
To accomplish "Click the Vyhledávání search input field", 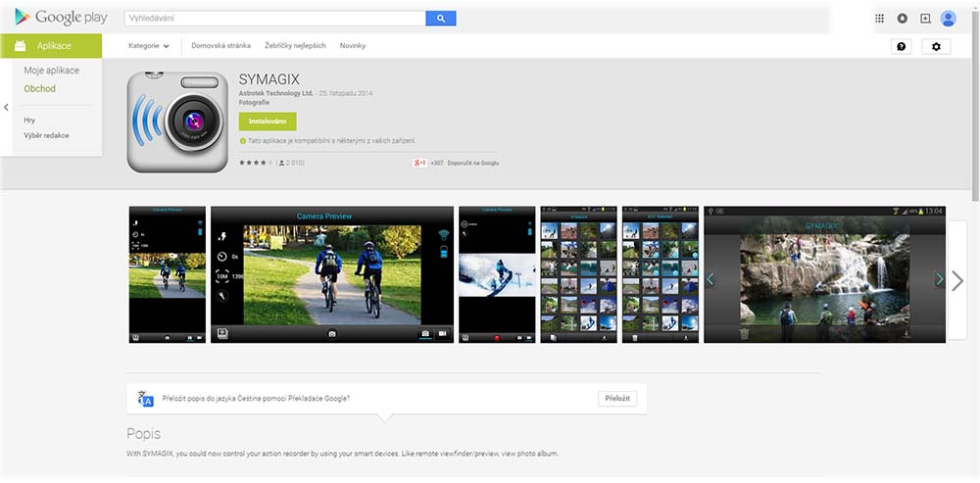I will point(274,18).
